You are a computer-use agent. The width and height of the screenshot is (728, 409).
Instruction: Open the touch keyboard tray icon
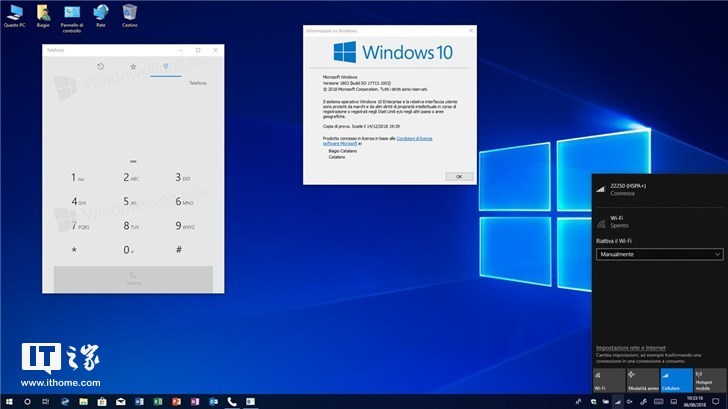pos(658,402)
